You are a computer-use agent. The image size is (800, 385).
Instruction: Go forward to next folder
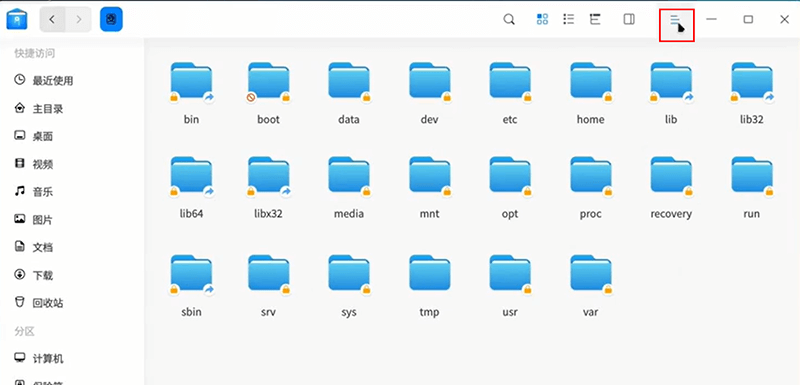coord(78,19)
